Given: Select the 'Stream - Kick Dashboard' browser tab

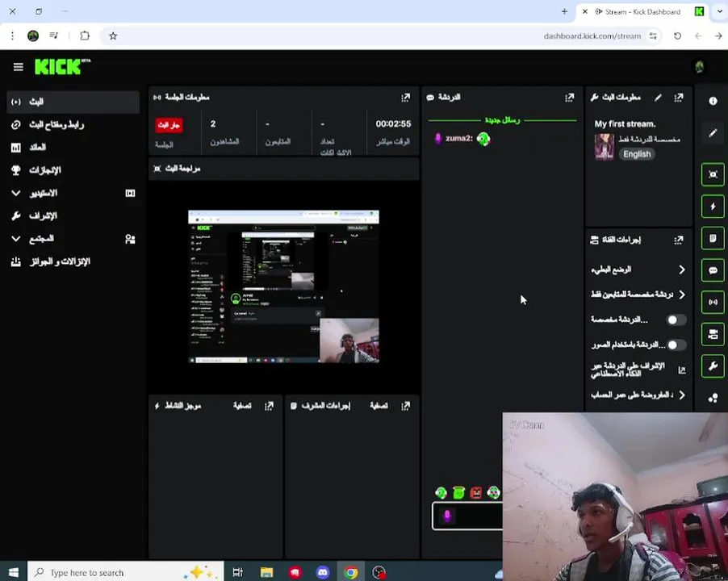Looking at the screenshot, I should (x=643, y=11).
